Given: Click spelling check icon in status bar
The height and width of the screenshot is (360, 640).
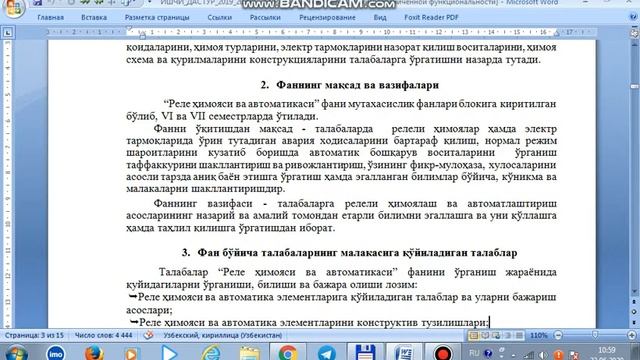Looking at the screenshot, I should [149, 335].
